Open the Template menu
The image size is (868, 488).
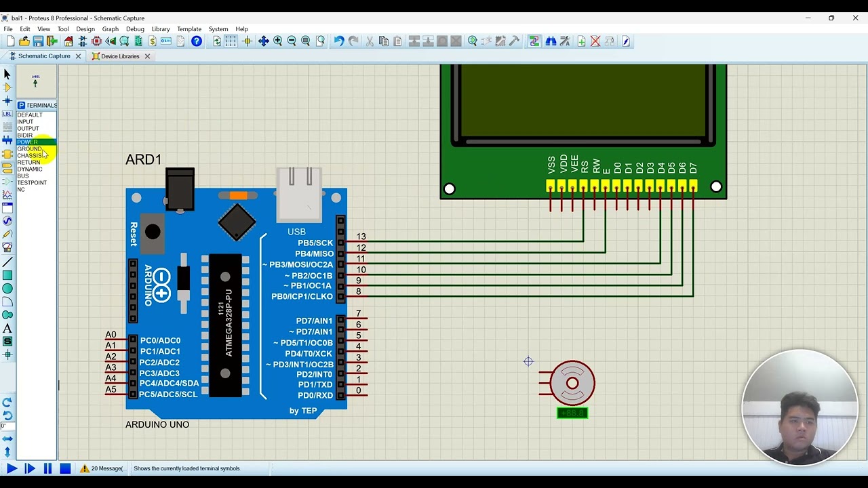(189, 29)
